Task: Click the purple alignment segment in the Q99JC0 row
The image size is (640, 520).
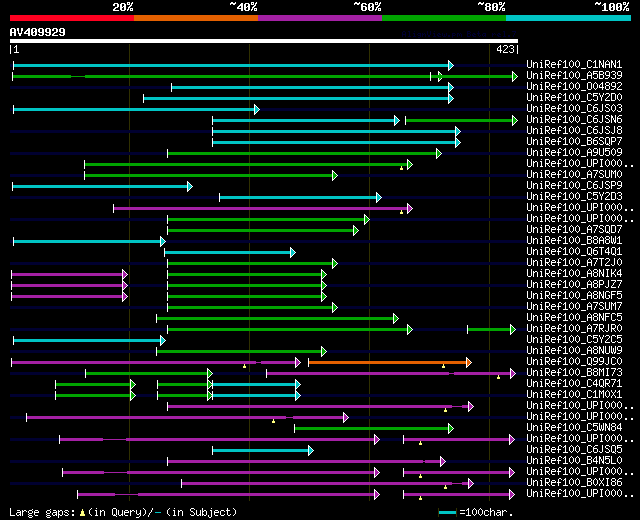Action: tap(156, 362)
